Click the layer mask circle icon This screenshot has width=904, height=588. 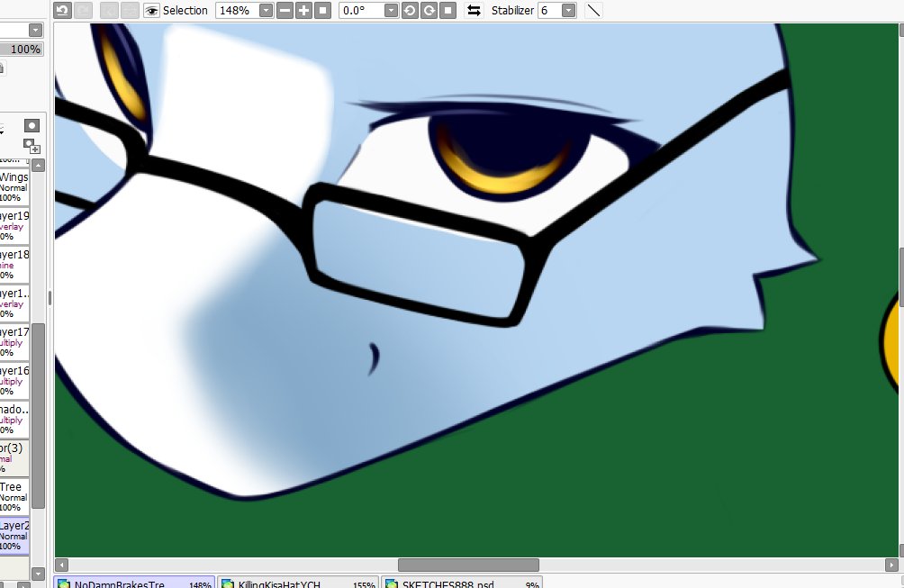coord(32,126)
